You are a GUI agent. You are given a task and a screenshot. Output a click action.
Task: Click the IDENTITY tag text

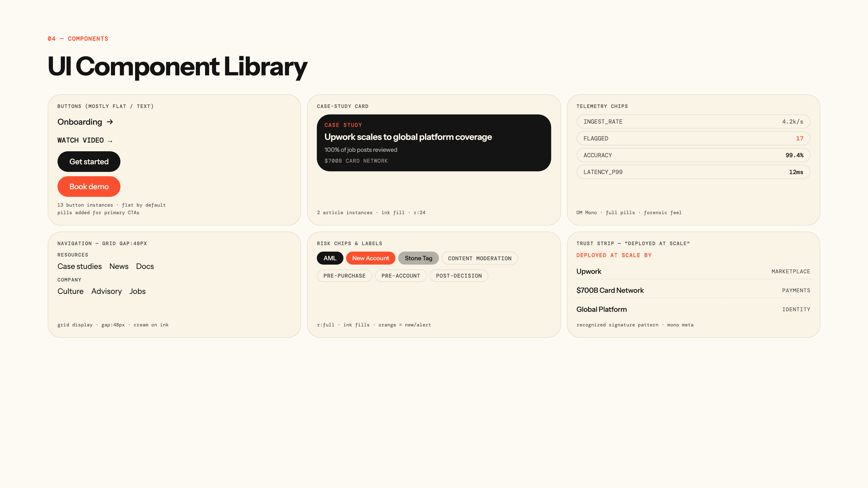tap(796, 310)
